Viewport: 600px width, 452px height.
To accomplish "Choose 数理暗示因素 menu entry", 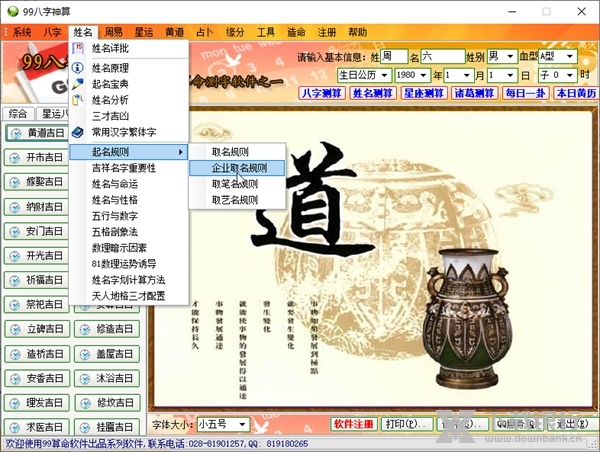I will tap(129, 248).
